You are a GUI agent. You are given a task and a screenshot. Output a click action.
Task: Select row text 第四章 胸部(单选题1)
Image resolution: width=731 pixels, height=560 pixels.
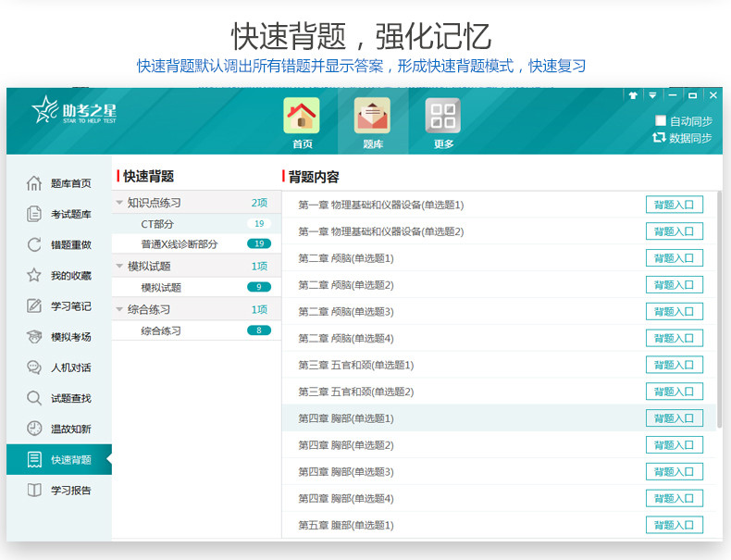click(x=346, y=418)
